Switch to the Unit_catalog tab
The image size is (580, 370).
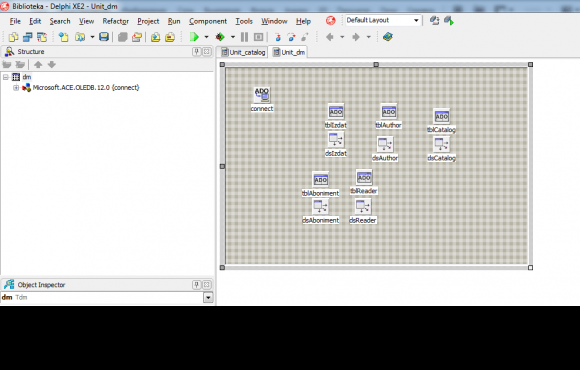pyautogui.click(x=243, y=52)
